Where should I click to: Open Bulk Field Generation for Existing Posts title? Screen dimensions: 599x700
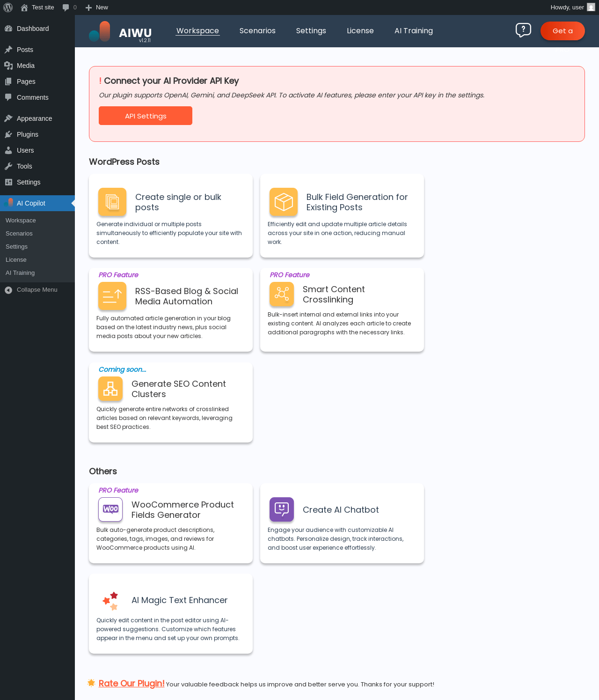tap(357, 202)
